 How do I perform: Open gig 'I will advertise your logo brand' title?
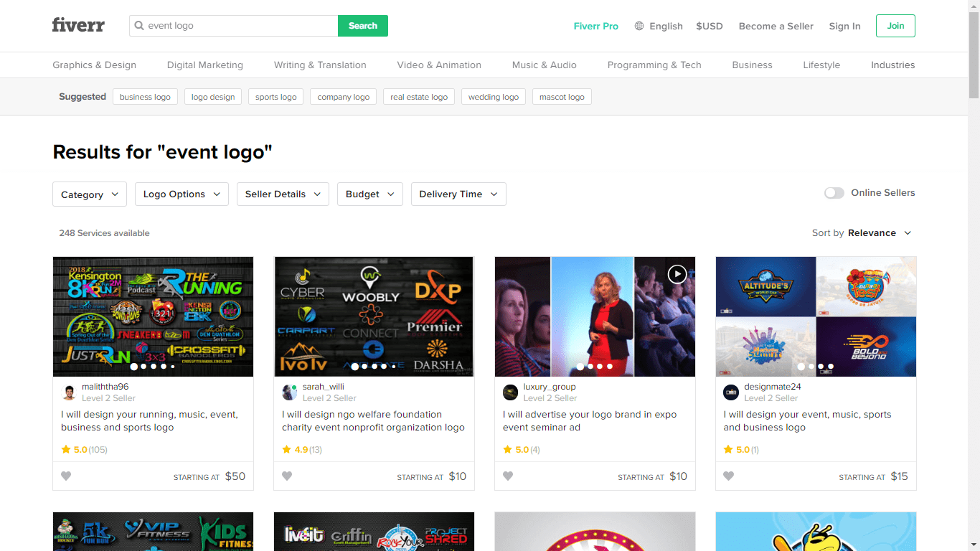pyautogui.click(x=590, y=421)
